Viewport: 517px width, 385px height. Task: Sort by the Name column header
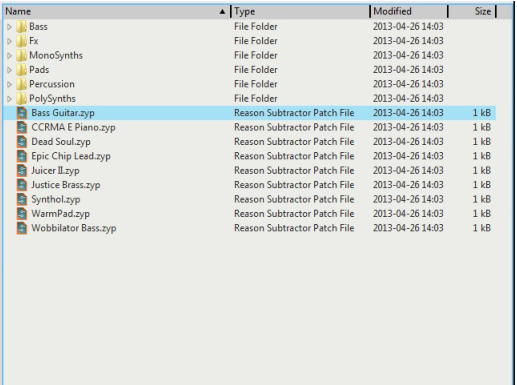pos(116,11)
